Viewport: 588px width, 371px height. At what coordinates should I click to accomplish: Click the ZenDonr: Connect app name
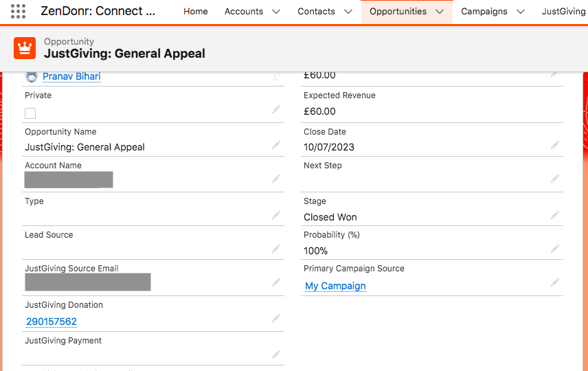98,11
